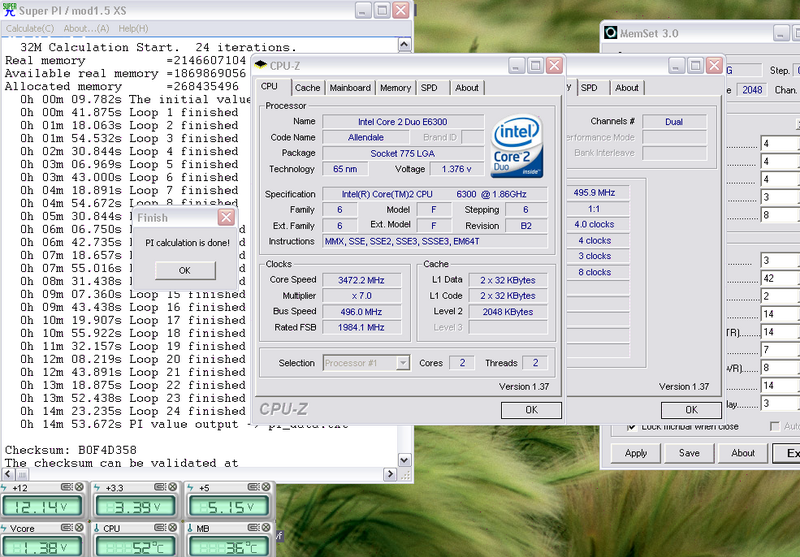Switch to the Cache tab in CPU-Z

tap(307, 88)
